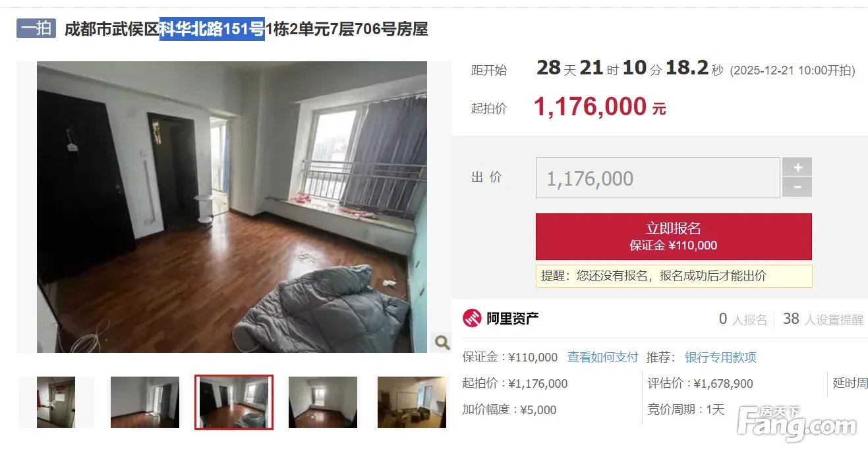Select the second room thumbnail
Image resolution: width=868 pixels, height=451 pixels.
tap(144, 402)
